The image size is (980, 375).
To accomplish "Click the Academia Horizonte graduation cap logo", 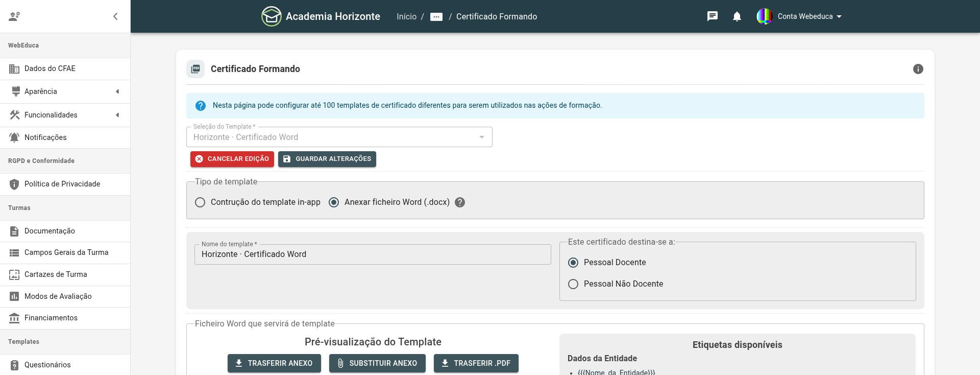I will (272, 16).
